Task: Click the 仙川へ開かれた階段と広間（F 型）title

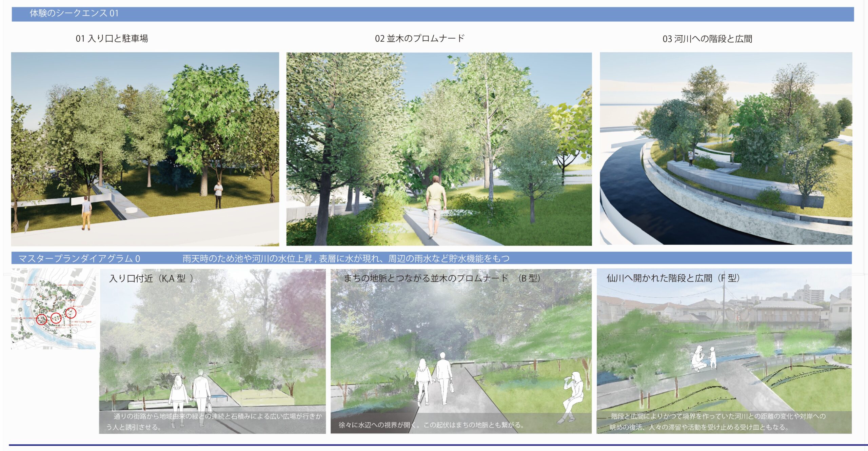Action: [x=673, y=278]
